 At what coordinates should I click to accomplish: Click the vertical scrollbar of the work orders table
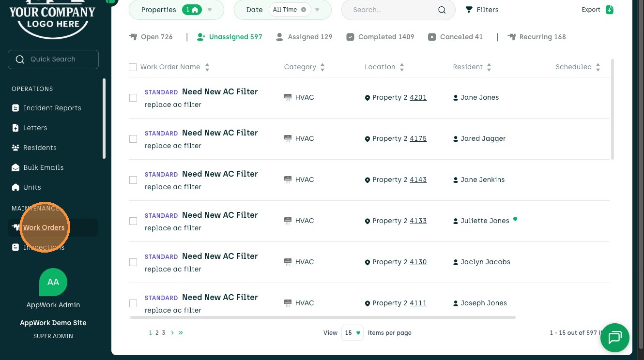point(613,109)
